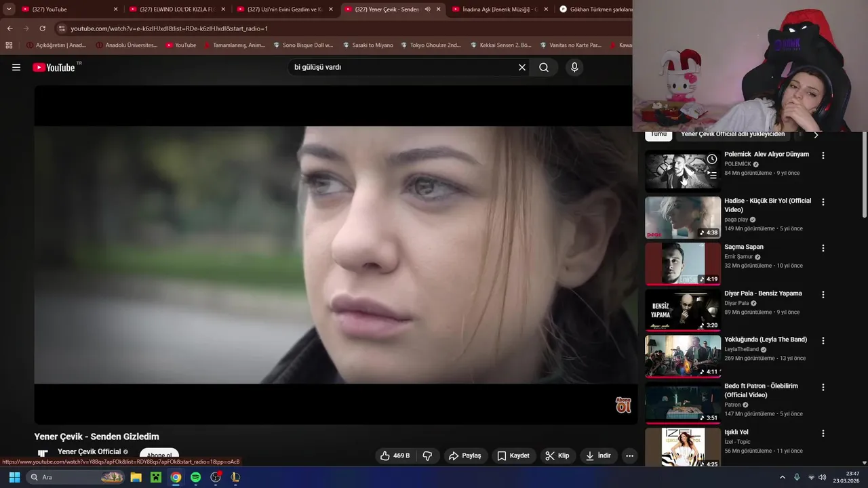This screenshot has height=488, width=868.
Task: Open the bookmarks apps grid icon
Action: pos(9,45)
